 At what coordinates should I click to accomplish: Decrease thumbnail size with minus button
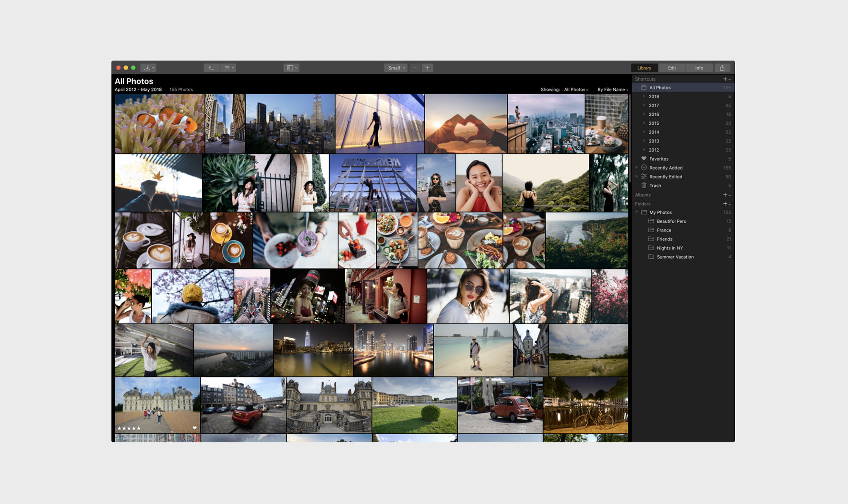(x=415, y=68)
